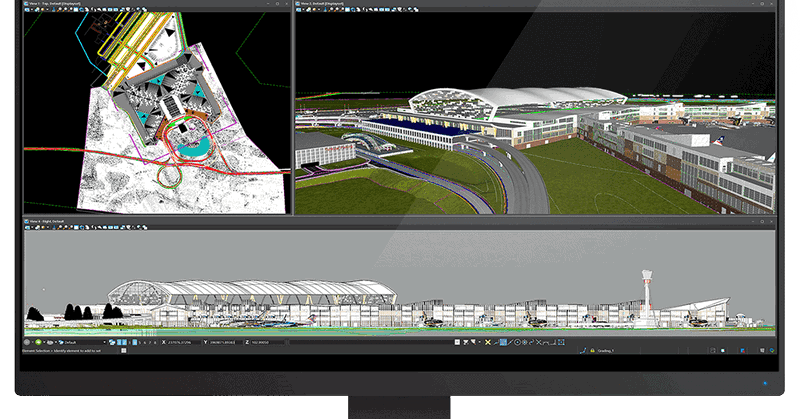
Task: Click the View 2 title bar
Action: (536, 3)
